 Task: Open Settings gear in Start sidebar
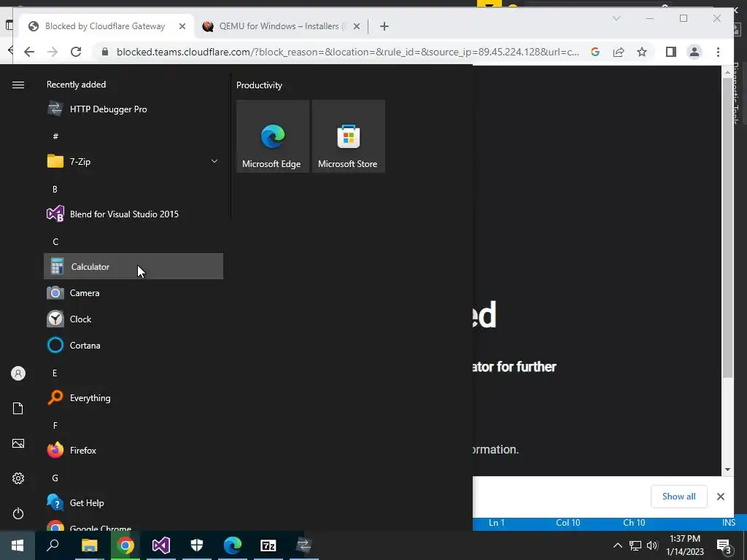pos(18,478)
